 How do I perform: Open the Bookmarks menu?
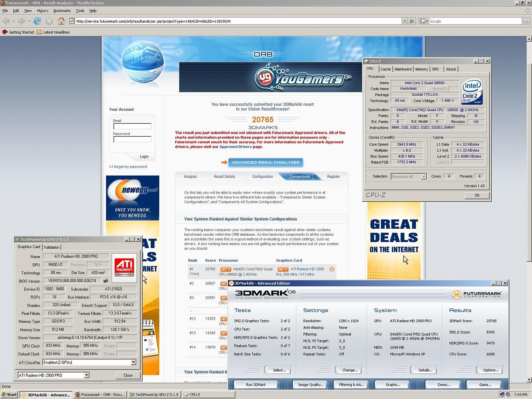coord(62,11)
